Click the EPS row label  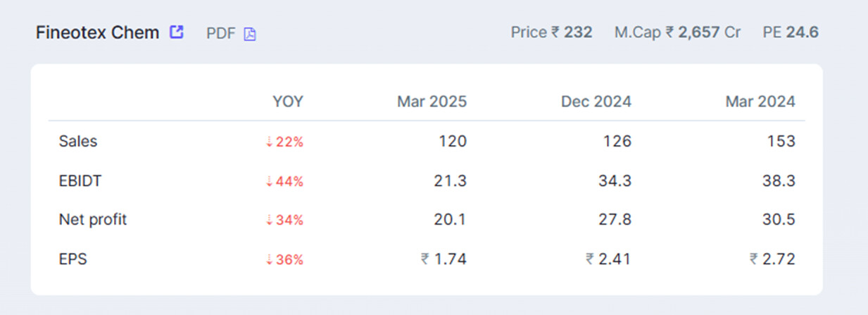pos(73,259)
